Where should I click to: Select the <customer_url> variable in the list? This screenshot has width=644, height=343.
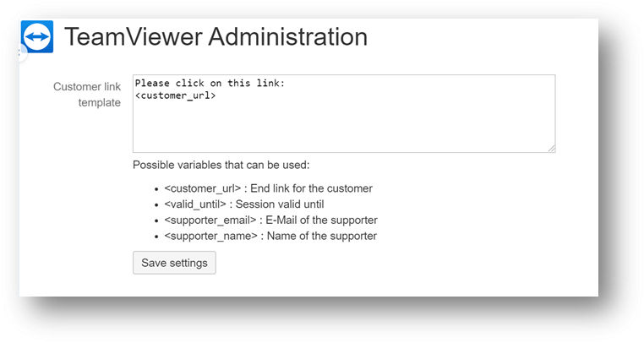pyautogui.click(x=203, y=188)
